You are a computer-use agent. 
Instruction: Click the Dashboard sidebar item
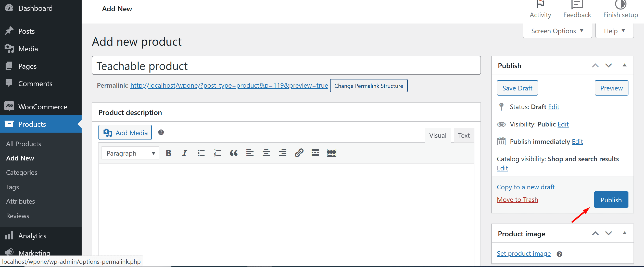tap(41, 8)
